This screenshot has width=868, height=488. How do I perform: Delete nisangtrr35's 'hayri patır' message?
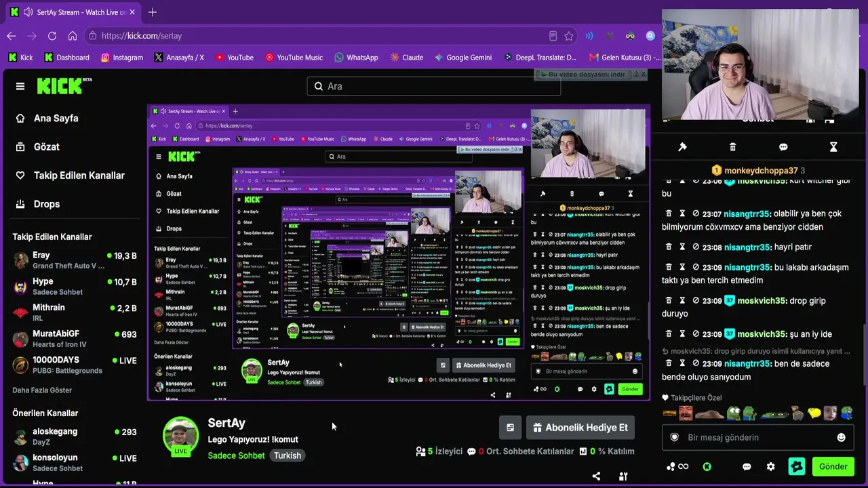(x=669, y=247)
